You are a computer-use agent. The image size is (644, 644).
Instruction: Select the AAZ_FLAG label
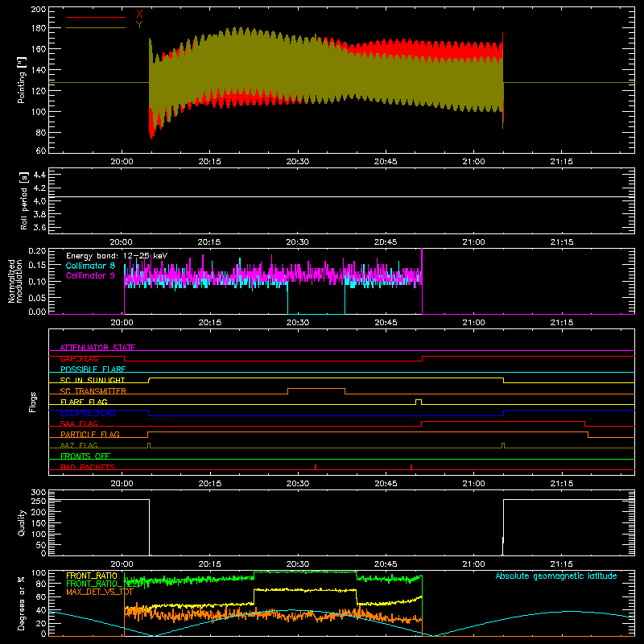coord(79,445)
